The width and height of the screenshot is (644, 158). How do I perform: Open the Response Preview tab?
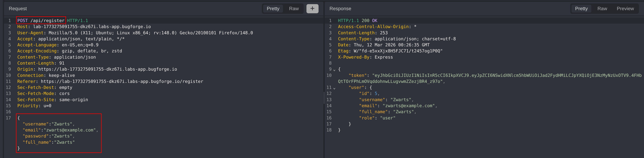click(x=625, y=8)
